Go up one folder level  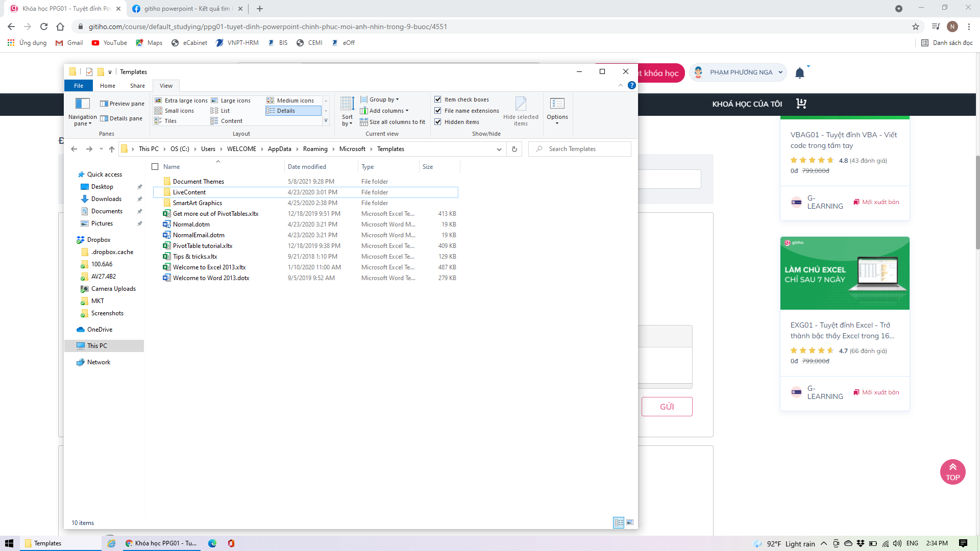(112, 149)
